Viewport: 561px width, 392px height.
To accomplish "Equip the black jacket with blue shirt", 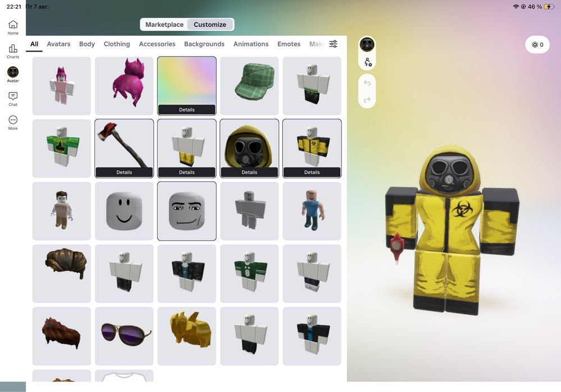I will [x=312, y=336].
